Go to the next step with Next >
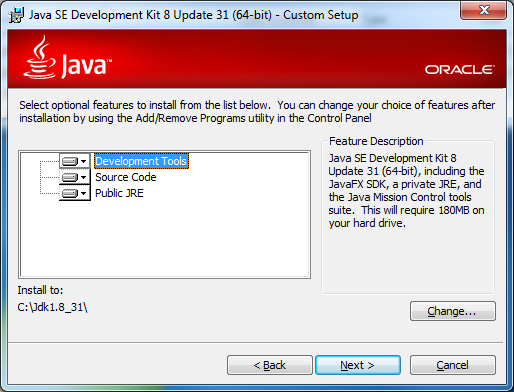This screenshot has height=392, width=514. point(358,365)
